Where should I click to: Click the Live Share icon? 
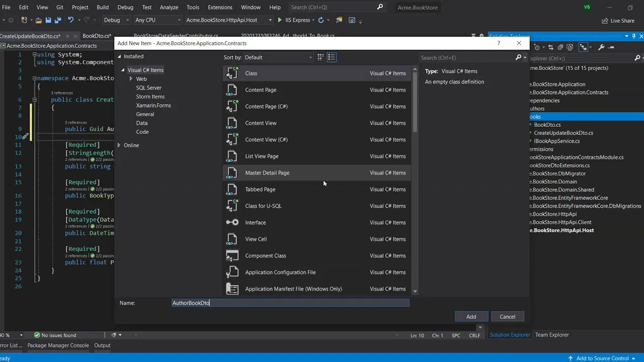(x=605, y=21)
